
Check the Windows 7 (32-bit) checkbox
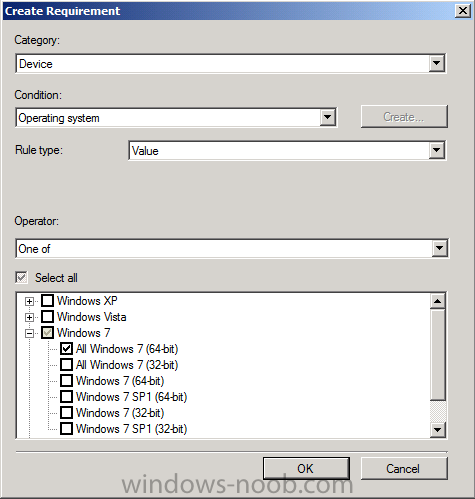coord(66,413)
